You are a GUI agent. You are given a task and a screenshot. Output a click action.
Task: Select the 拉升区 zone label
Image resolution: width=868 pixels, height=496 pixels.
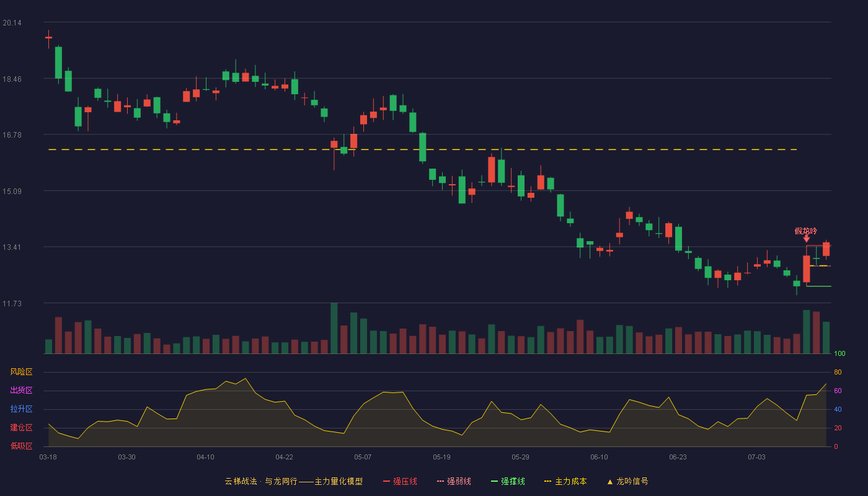point(21,409)
